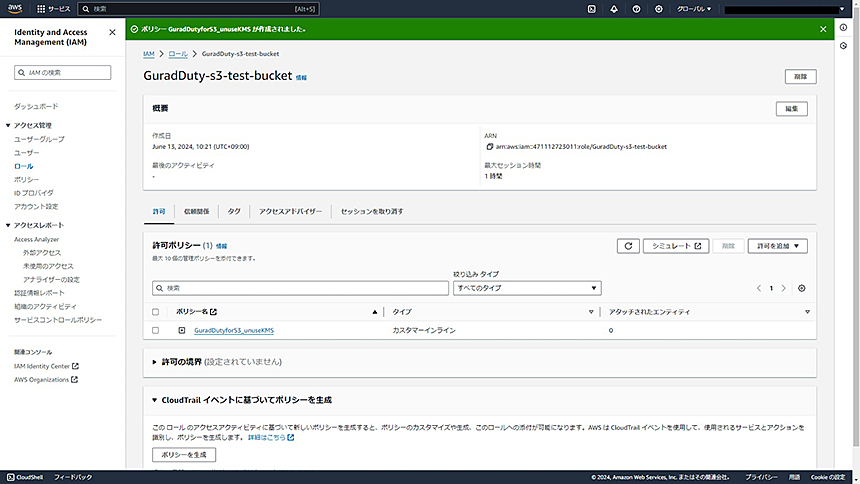Check the GuradDutyforS3_unuseKMS row checkbox
Image resolution: width=860 pixels, height=484 pixels.
155,330
